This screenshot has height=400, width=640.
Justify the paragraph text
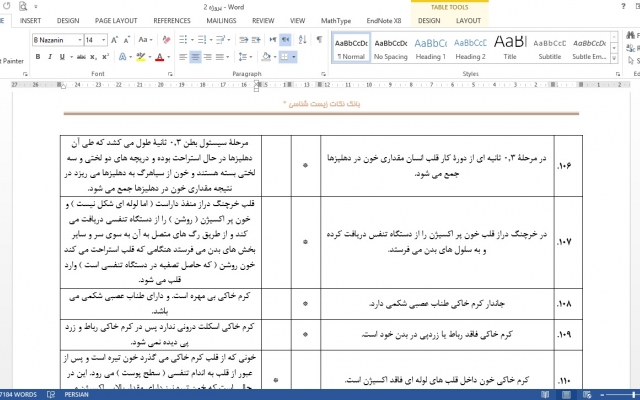[220, 57]
